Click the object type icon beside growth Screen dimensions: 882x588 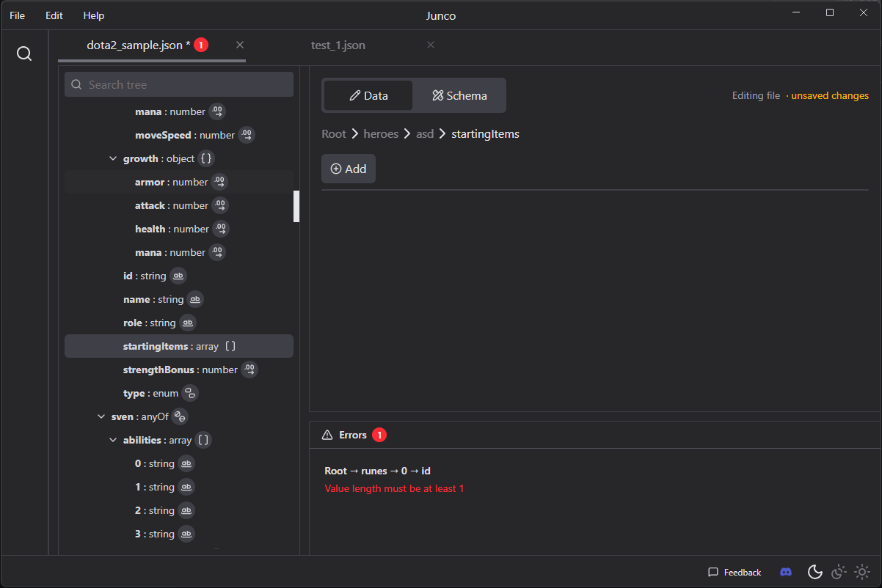[x=207, y=158]
